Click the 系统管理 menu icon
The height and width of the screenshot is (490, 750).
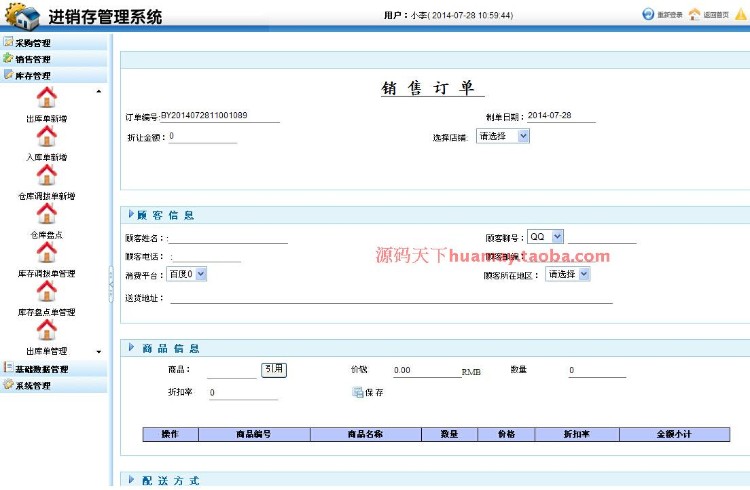click(x=8, y=384)
